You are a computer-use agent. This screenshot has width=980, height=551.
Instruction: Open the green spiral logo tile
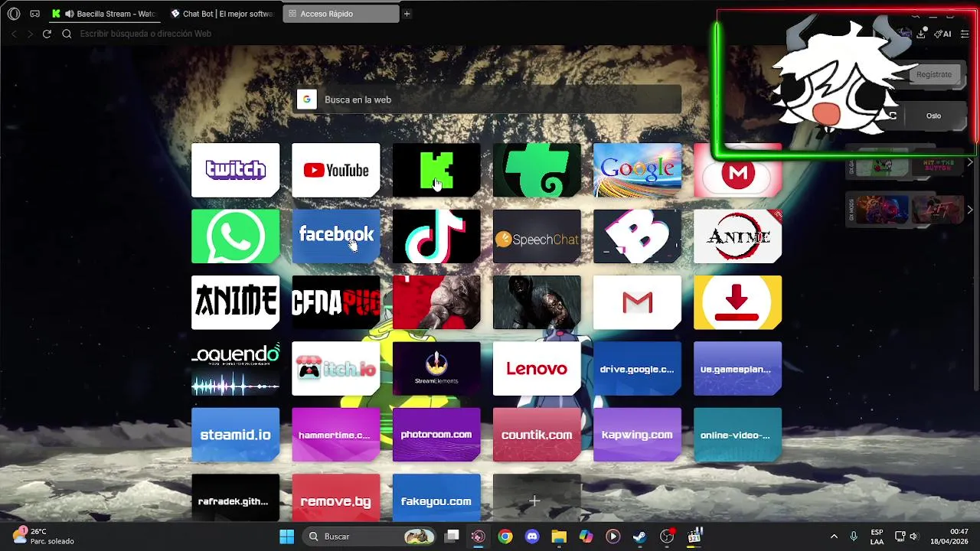pyautogui.click(x=537, y=170)
